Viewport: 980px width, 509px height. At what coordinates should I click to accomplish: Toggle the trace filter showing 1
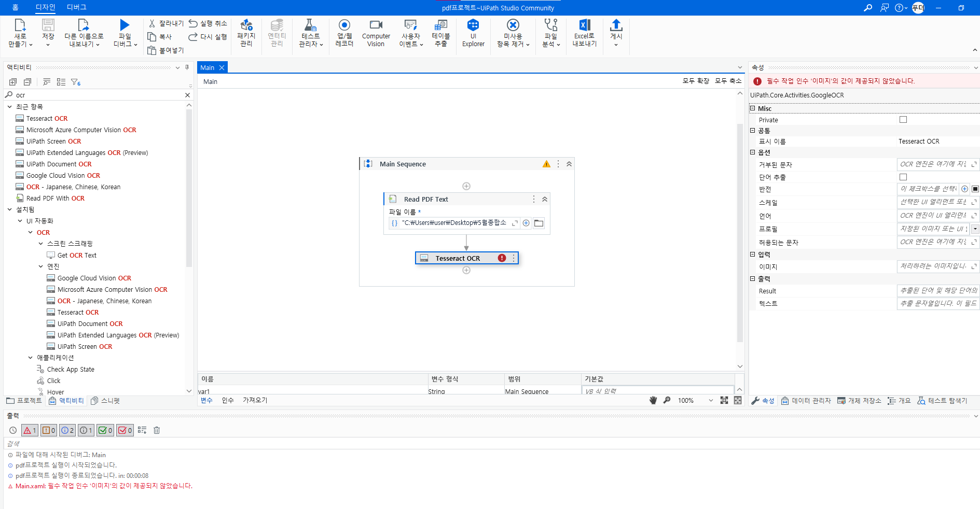86,430
